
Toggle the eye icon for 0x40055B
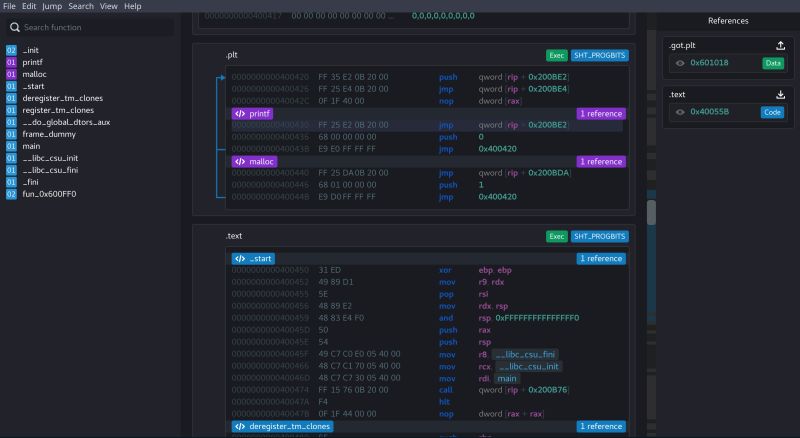pos(680,112)
